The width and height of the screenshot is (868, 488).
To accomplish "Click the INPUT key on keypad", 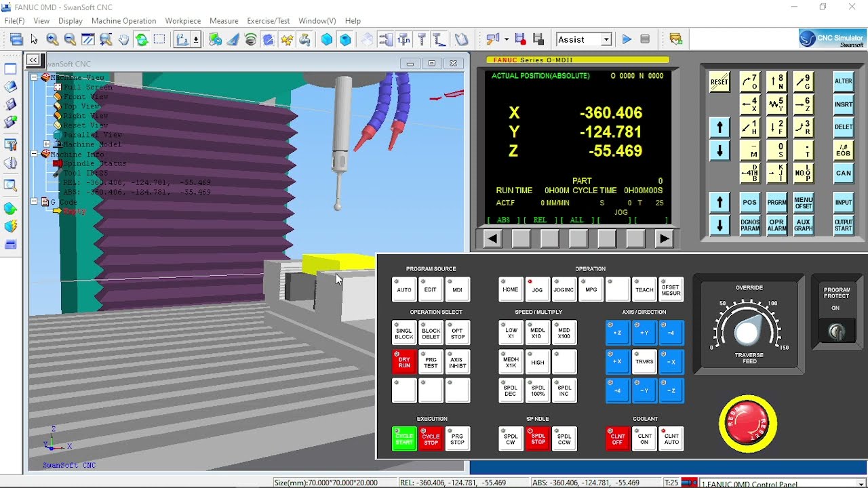I will 844,202.
